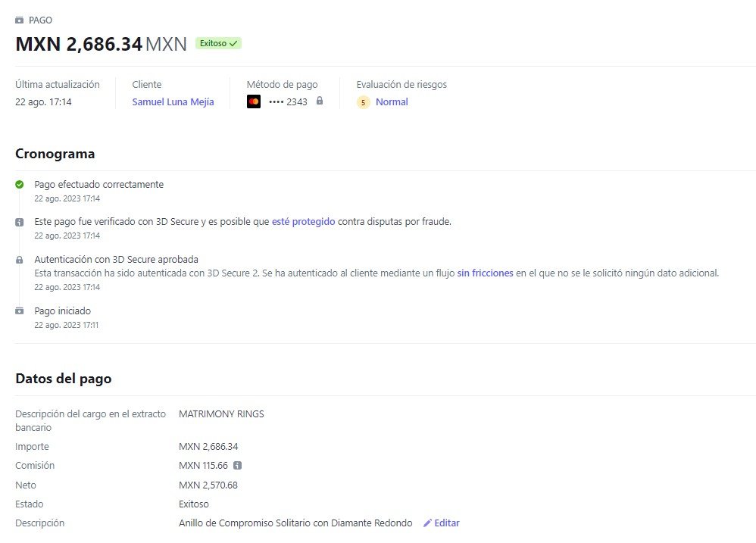
Task: Click Editar to edit the description
Action: (x=447, y=523)
